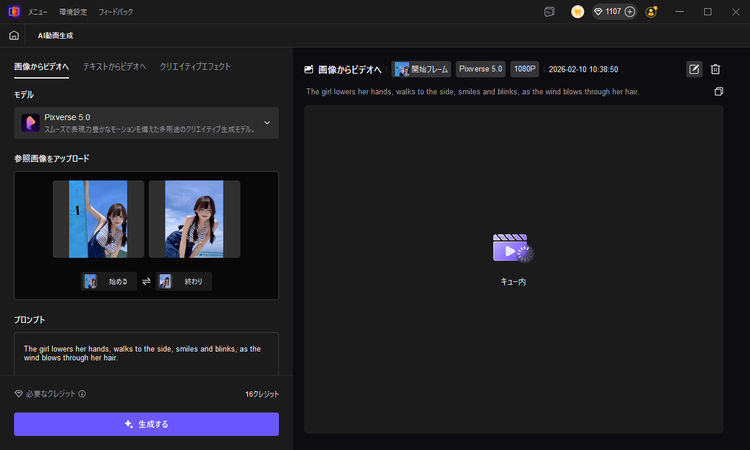The height and width of the screenshot is (450, 750).
Task: Click the Home icon
Action: pos(14,35)
